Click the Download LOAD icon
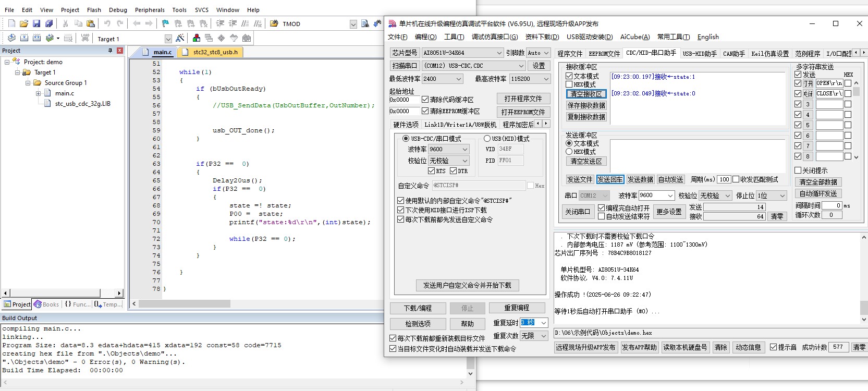 point(85,38)
